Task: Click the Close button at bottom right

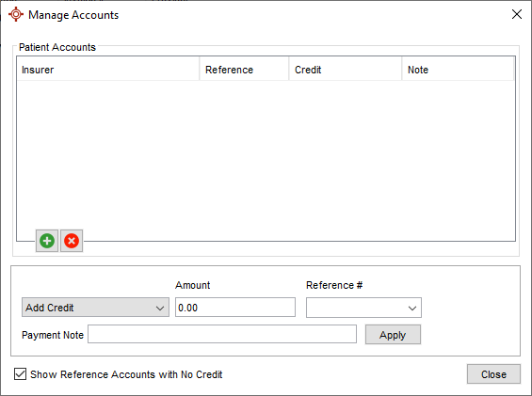Action: pyautogui.click(x=493, y=374)
